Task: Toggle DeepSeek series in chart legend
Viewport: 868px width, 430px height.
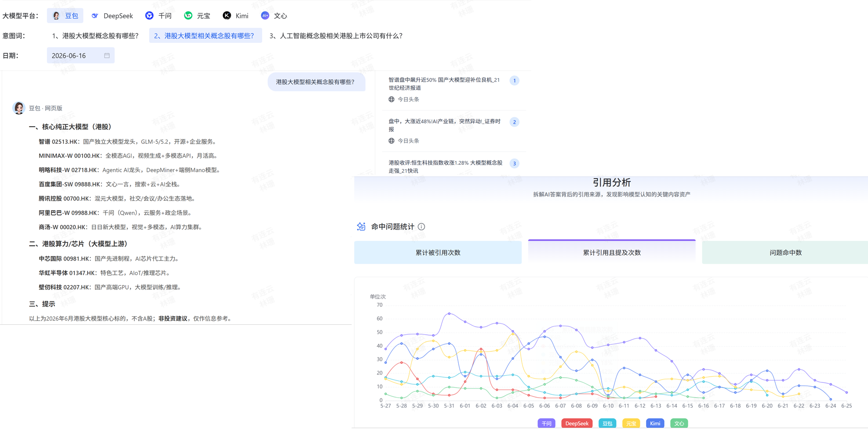Action: 577,423
